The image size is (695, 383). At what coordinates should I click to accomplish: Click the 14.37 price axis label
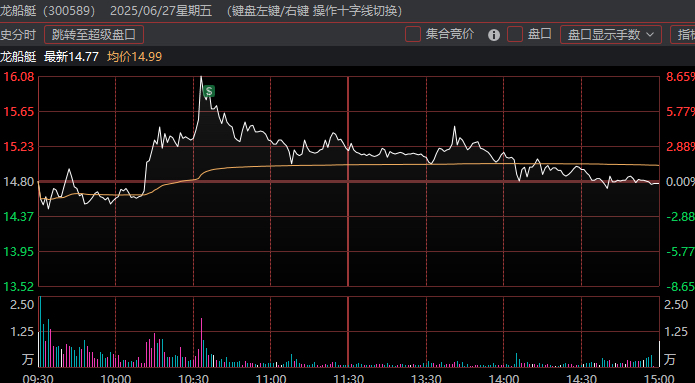tap(19, 217)
